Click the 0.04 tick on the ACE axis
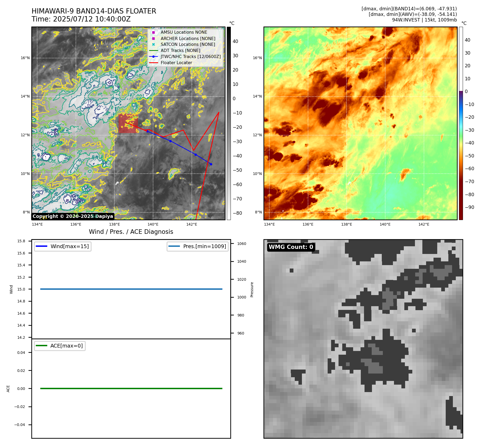Image resolution: width=481 pixels, height=448 pixels. [21, 353]
